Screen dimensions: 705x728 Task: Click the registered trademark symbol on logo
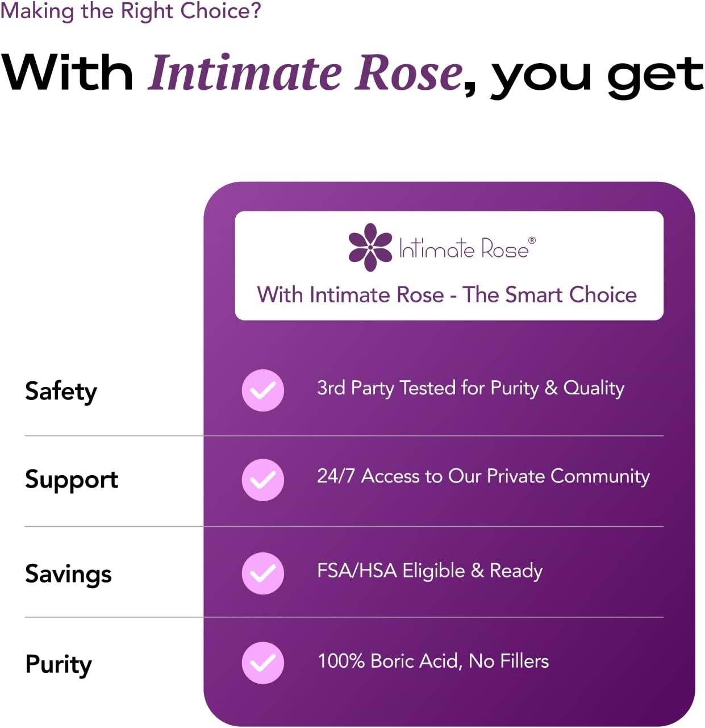pyautogui.click(x=532, y=240)
